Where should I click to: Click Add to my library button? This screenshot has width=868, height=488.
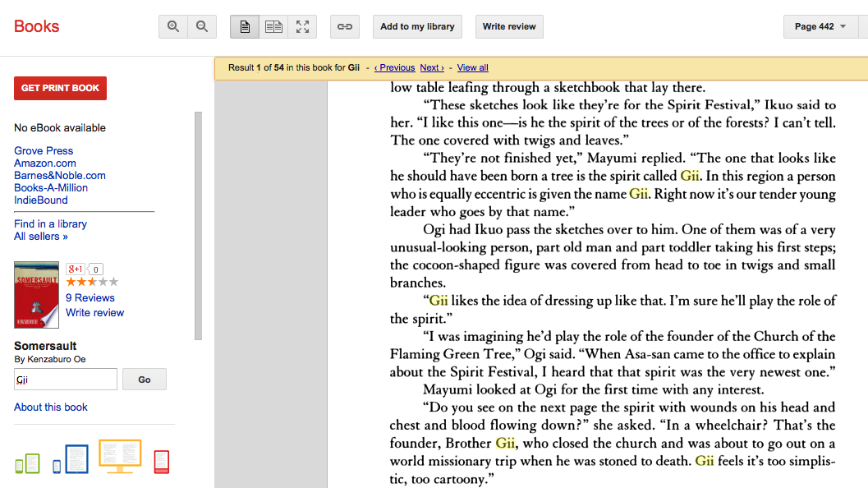click(417, 26)
